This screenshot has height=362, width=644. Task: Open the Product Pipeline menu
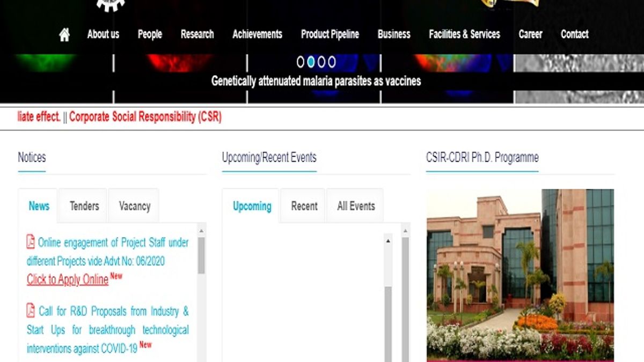[330, 34]
